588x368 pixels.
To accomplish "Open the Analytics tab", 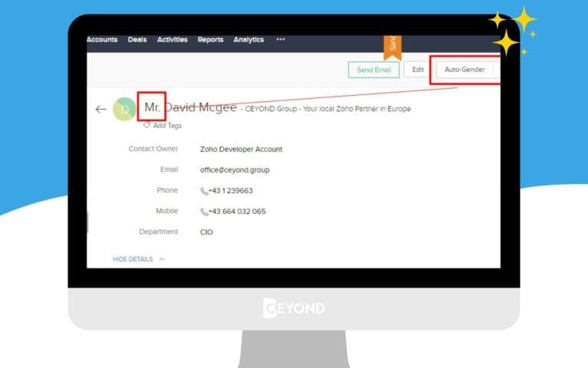I will click(249, 39).
